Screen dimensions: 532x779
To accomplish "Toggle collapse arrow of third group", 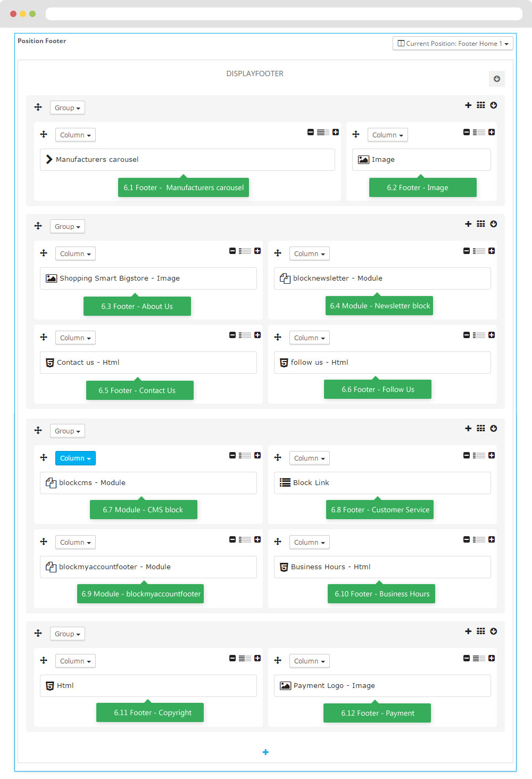I will tap(494, 429).
